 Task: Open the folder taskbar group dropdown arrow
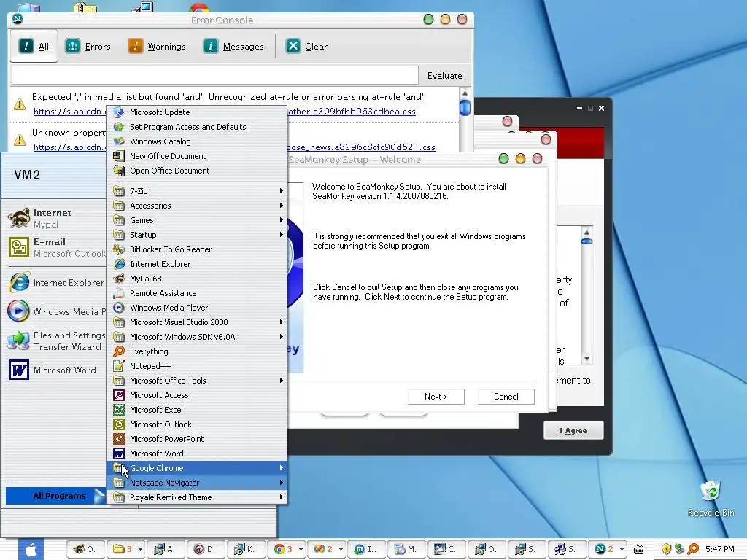point(140,550)
